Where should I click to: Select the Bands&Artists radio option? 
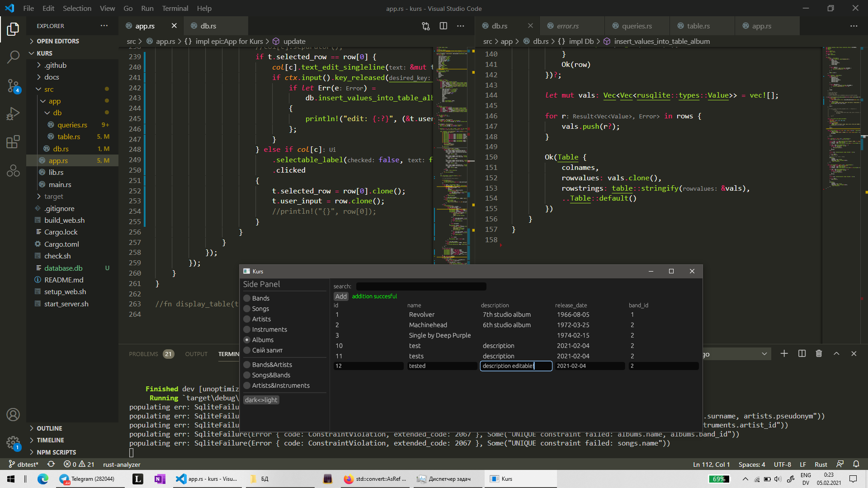point(268,365)
